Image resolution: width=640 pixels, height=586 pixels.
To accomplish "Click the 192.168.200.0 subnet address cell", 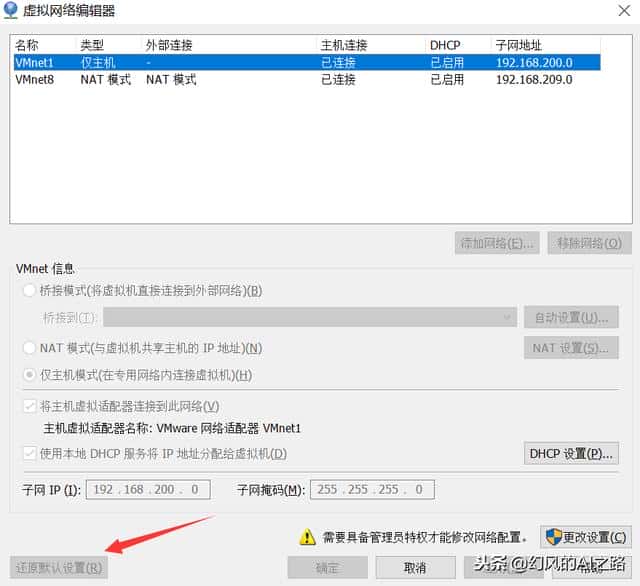I will coord(534,62).
